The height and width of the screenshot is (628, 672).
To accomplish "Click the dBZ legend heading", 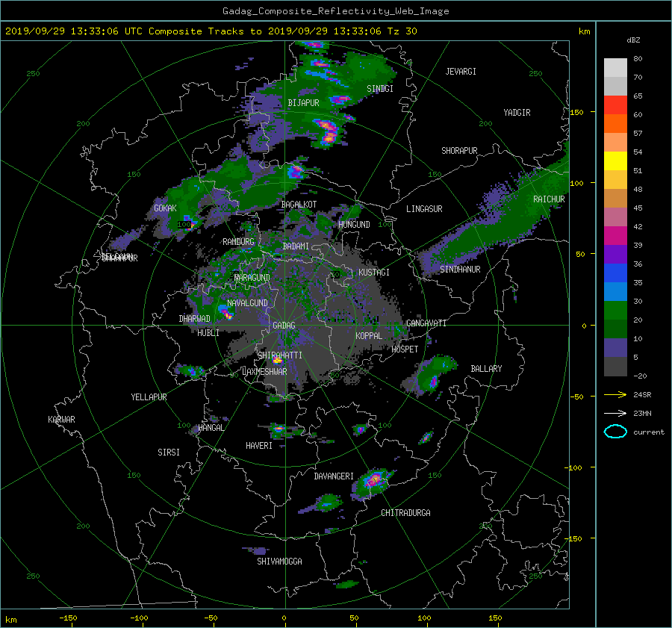I will 633,40.
